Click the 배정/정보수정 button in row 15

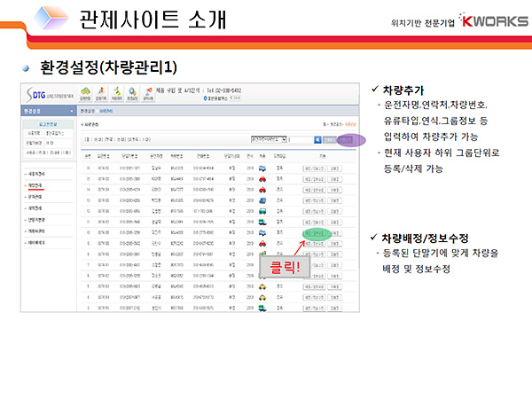coord(314,179)
